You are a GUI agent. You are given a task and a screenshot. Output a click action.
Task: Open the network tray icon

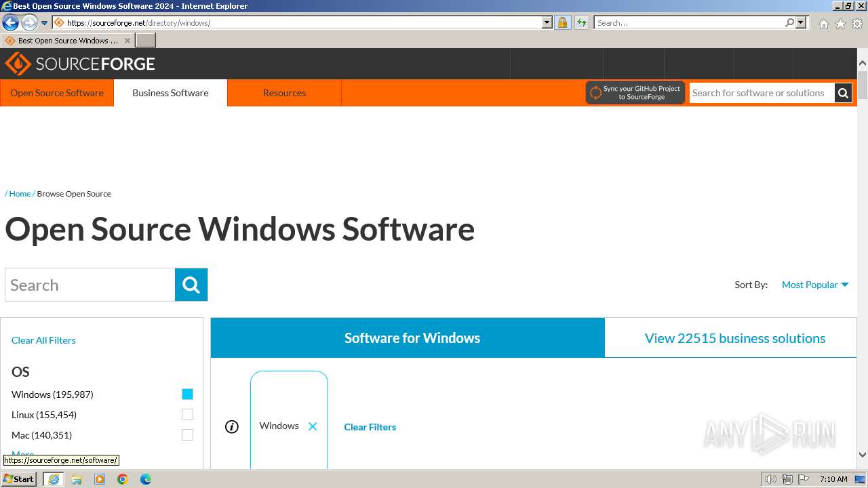coord(787,479)
